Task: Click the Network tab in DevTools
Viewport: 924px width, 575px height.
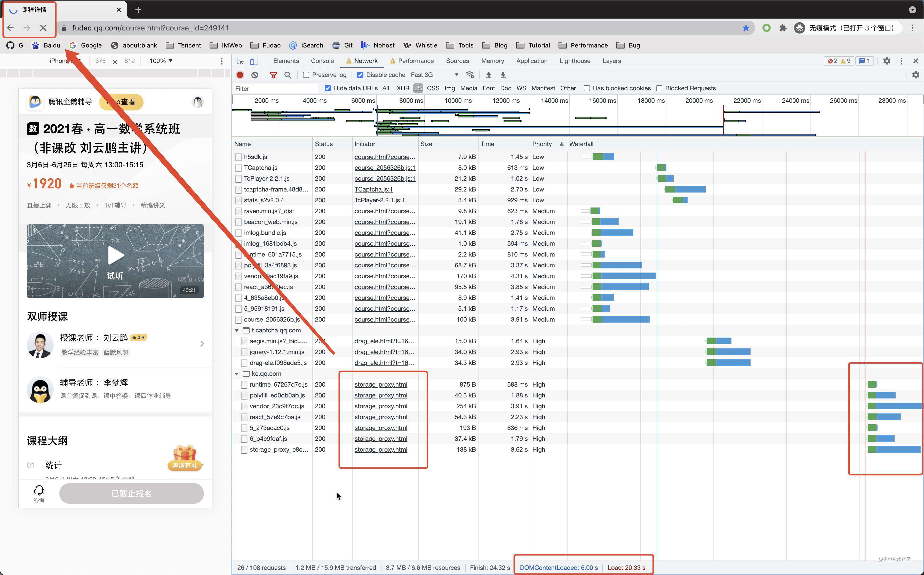Action: [x=365, y=60]
